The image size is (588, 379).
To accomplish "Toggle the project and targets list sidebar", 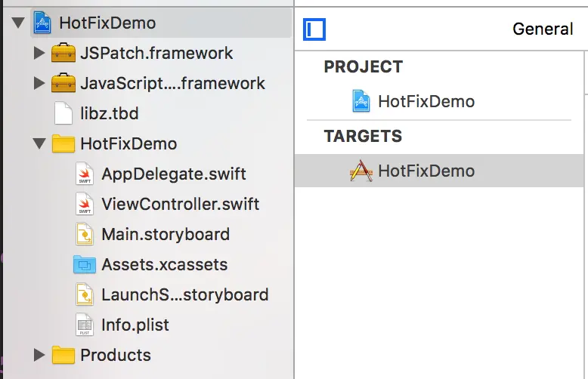I will point(314,29).
